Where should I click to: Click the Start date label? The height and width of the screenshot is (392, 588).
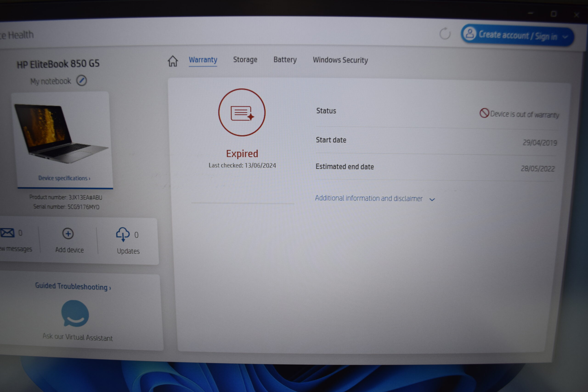(331, 140)
